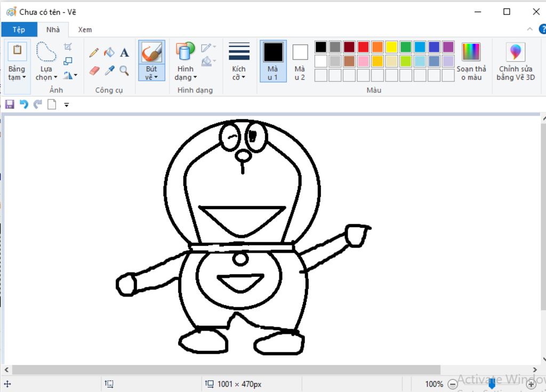The height and width of the screenshot is (392, 546).
Task: Pick the dark gray color swatch
Action: pyautogui.click(x=335, y=47)
